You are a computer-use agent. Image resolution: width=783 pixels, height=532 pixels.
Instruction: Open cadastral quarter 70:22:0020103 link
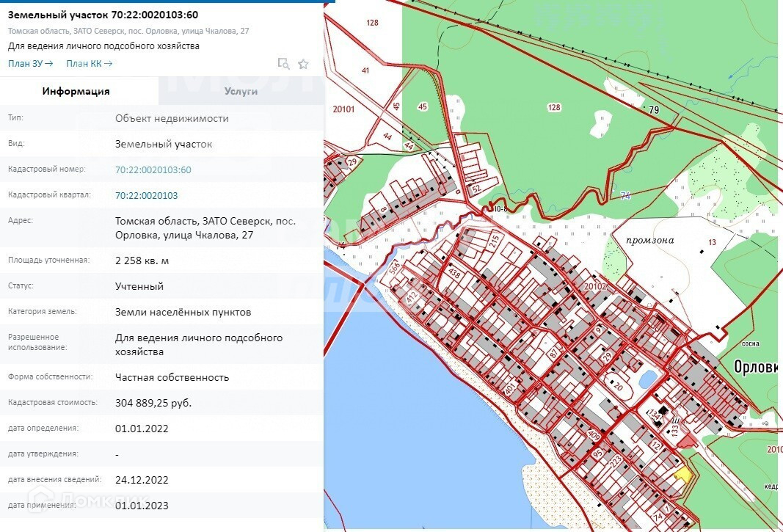(146, 196)
